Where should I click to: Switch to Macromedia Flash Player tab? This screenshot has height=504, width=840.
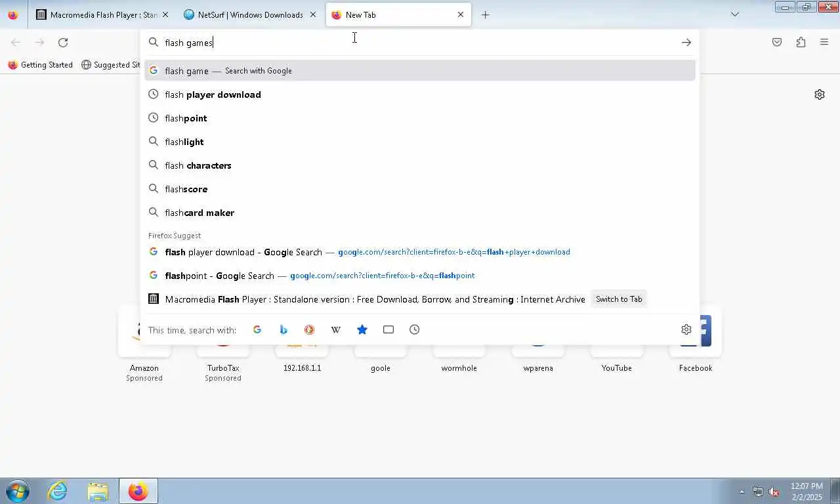[x=97, y=14]
